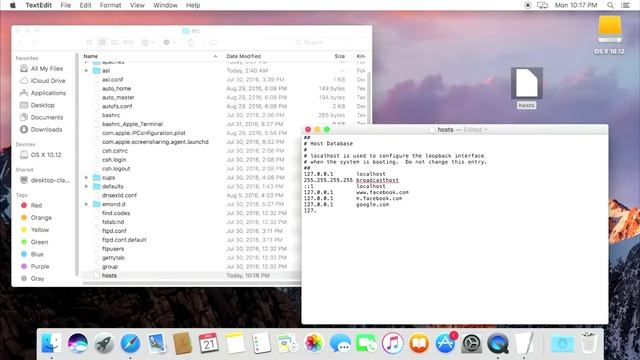Open Finder Arrange dropdown in toolbar
The width and height of the screenshot is (640, 360).
pyautogui.click(x=148, y=42)
